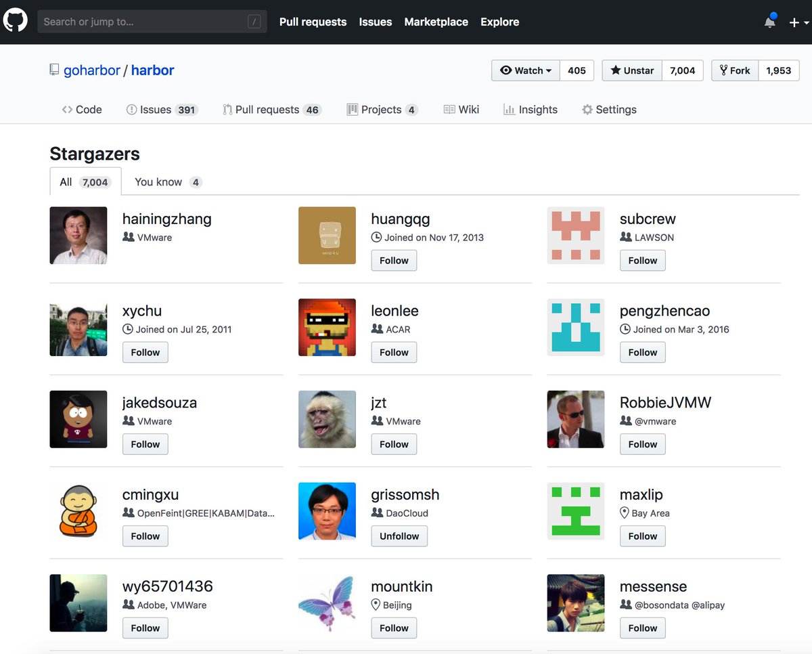Click the GitHub Octocat logo
The image size is (812, 654).
15,20
